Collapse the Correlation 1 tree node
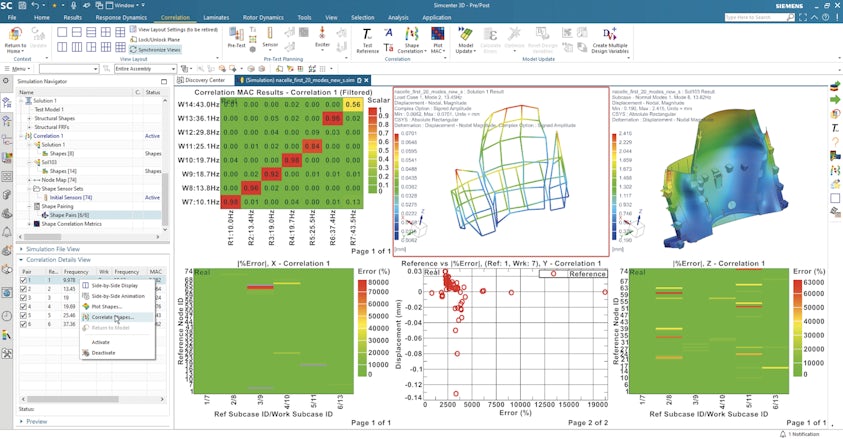The width and height of the screenshot is (843, 439). [22, 136]
